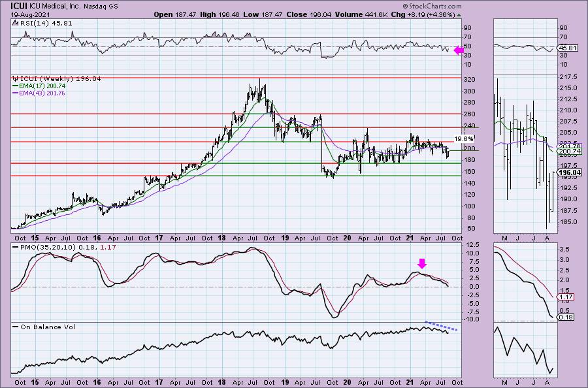
Task: Click the 217.5 label on the zoomed price axis
Action: coord(568,77)
